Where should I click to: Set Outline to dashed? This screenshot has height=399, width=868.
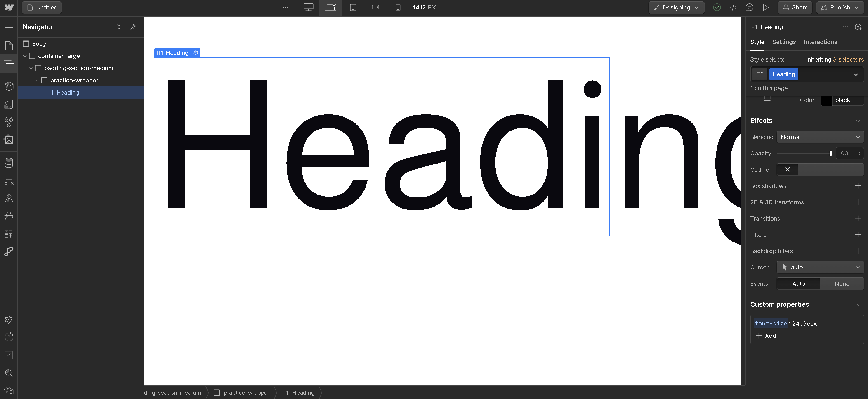831,170
